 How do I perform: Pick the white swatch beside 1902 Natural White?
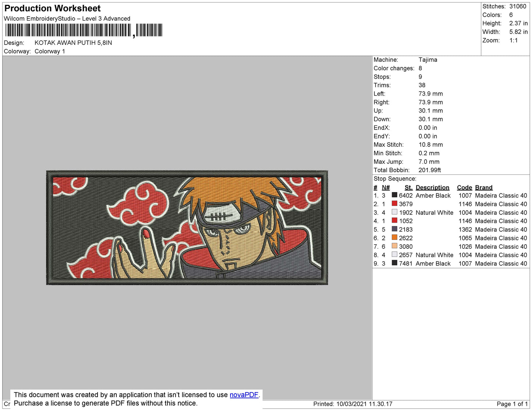click(394, 212)
